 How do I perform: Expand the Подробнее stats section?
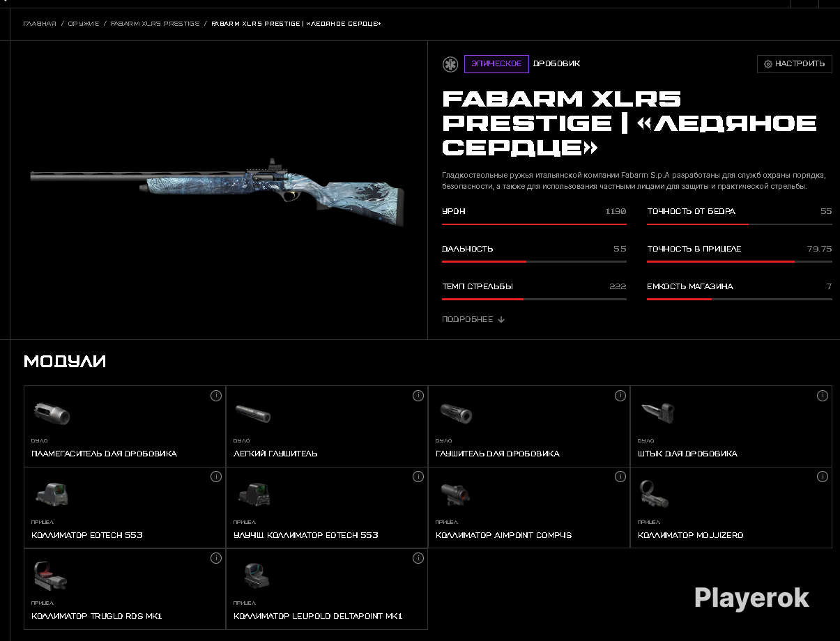pos(473,319)
